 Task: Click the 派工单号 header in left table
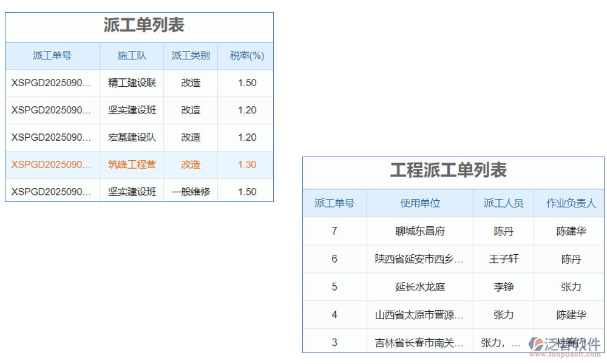tap(52, 56)
